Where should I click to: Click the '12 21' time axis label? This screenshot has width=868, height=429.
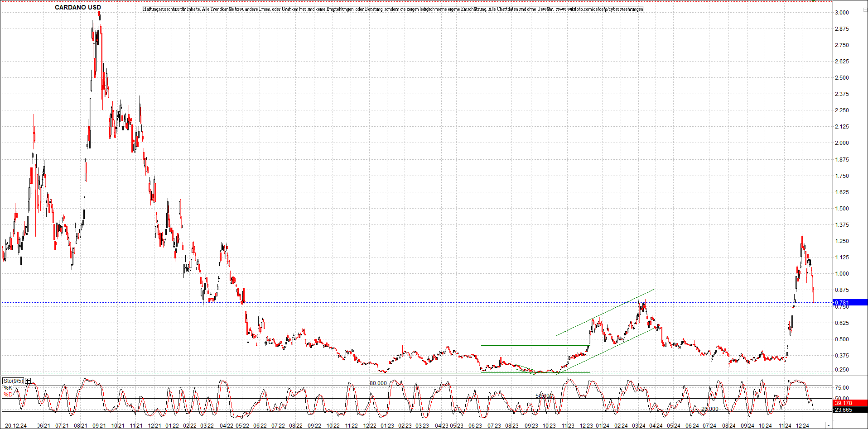(x=154, y=426)
